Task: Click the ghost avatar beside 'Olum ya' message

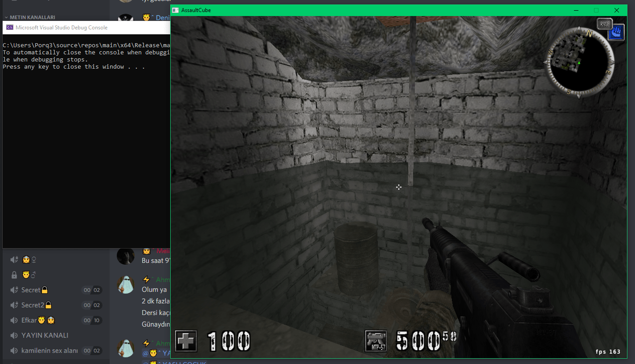Action: (x=126, y=285)
